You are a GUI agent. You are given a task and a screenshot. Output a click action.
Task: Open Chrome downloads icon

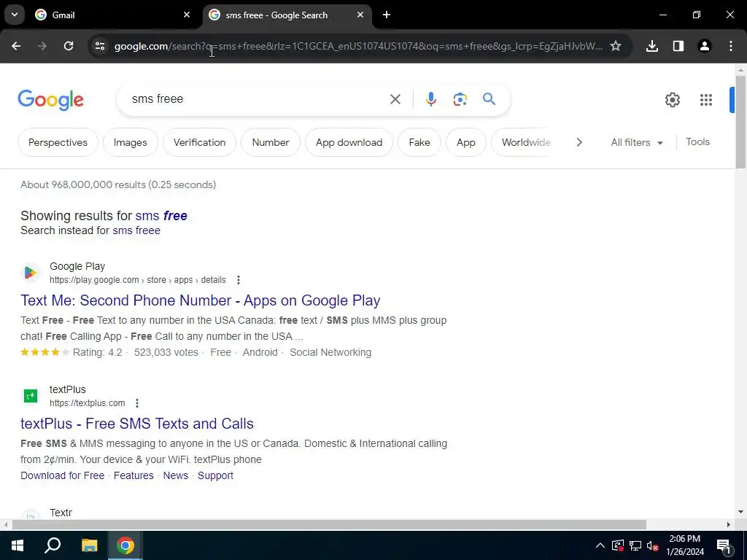coord(652,46)
